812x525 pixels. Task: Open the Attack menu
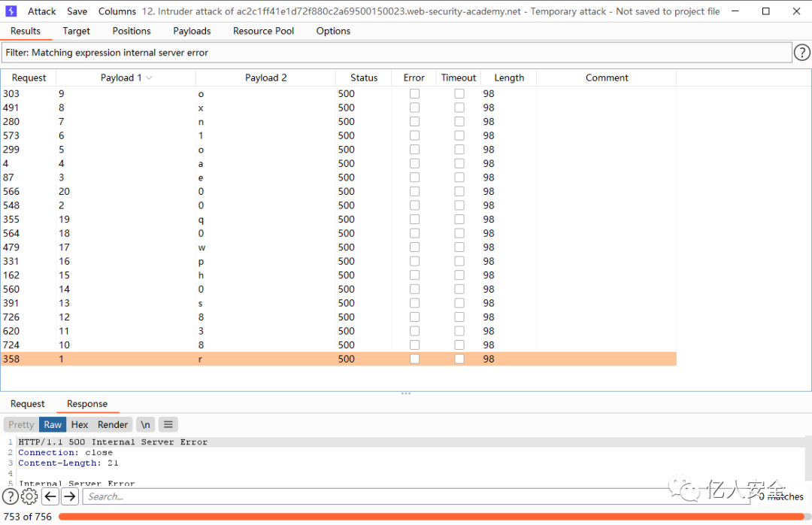click(42, 11)
